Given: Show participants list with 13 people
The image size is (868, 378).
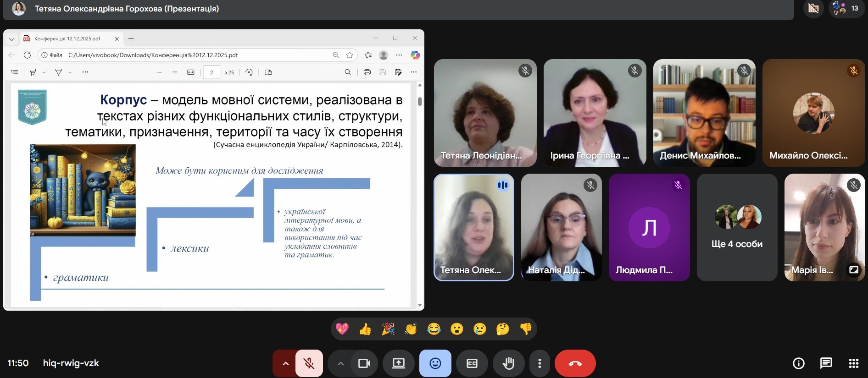Looking at the screenshot, I should tap(846, 8).
